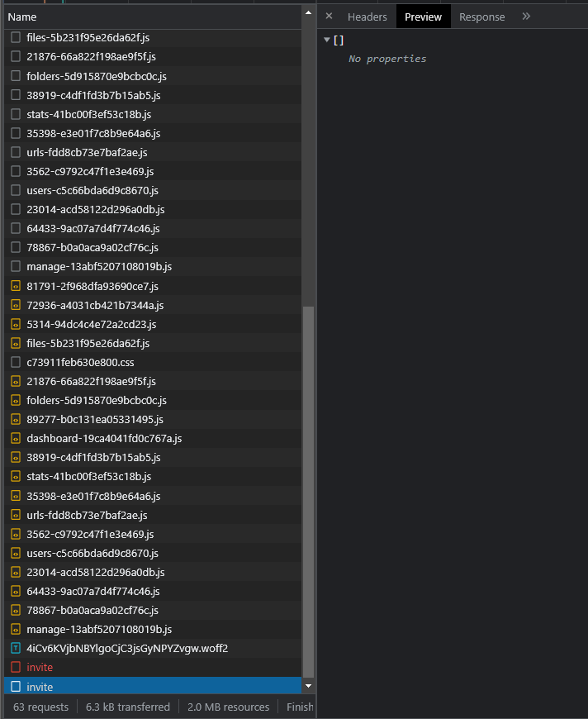The height and width of the screenshot is (719, 588).
Task: Click '6.3 kB transferred' in status bar
Action: tap(128, 707)
